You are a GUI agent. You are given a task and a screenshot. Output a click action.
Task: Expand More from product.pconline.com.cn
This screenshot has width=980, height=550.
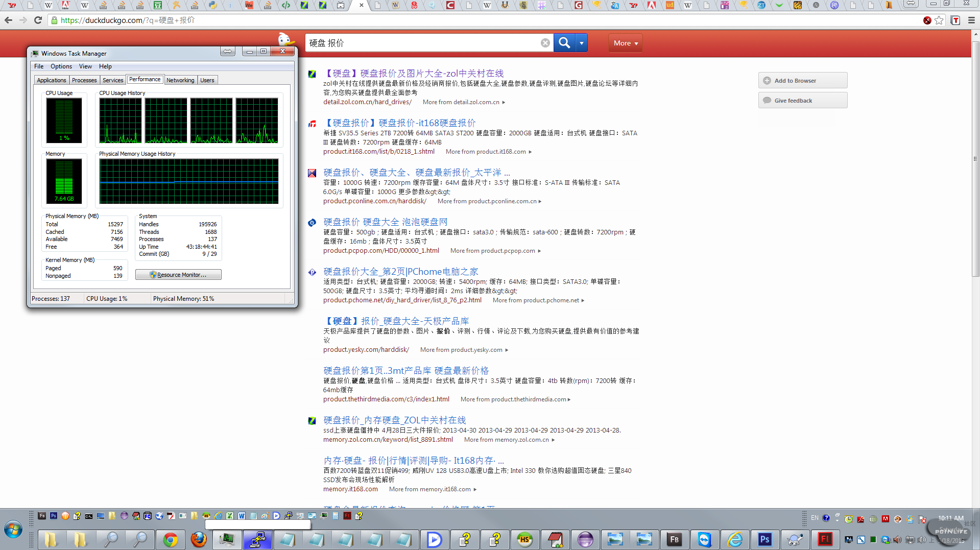pos(489,201)
